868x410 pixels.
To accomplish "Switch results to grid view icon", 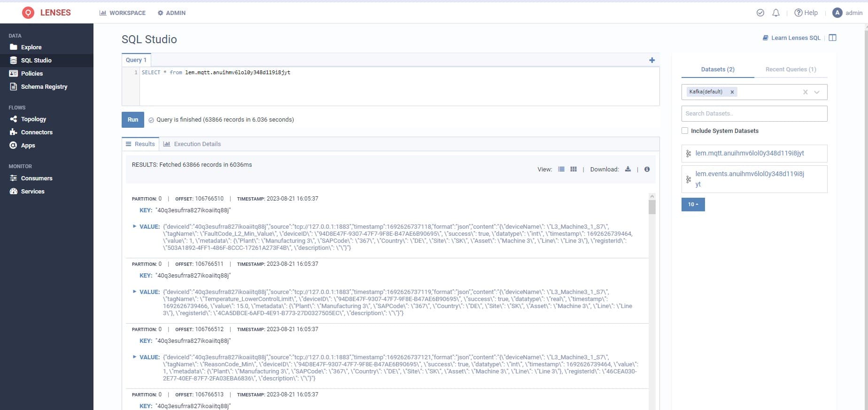I will [x=573, y=169].
